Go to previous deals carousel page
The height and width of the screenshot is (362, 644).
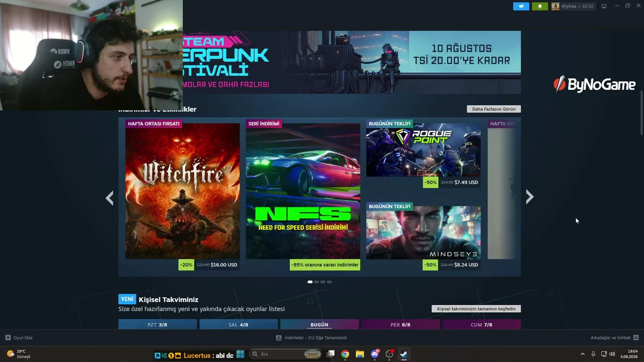click(109, 198)
